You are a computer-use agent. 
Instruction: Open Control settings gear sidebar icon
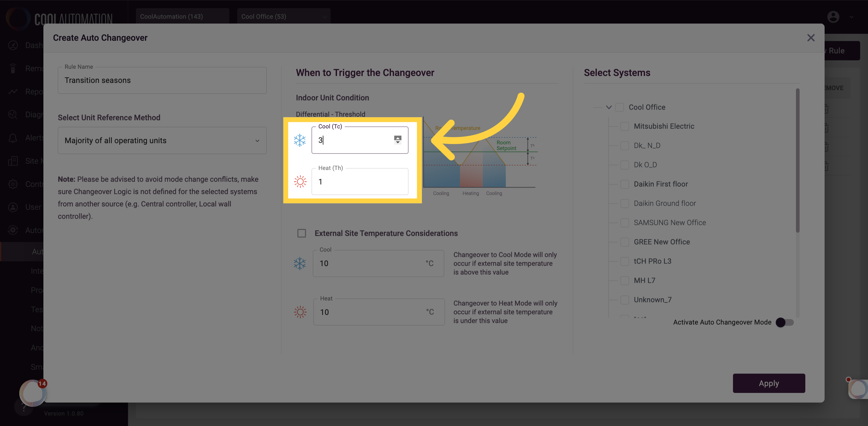(x=13, y=184)
